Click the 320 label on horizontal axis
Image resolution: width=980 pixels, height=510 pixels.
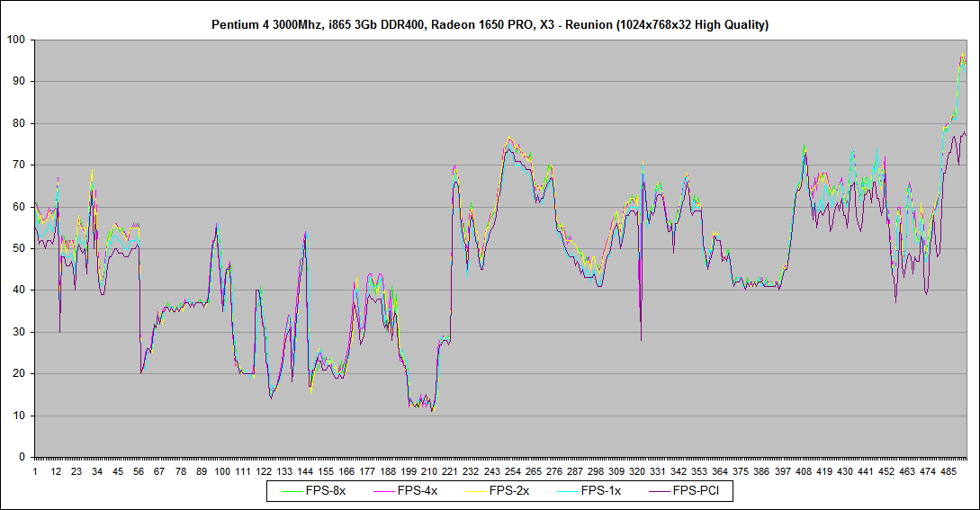point(637,472)
